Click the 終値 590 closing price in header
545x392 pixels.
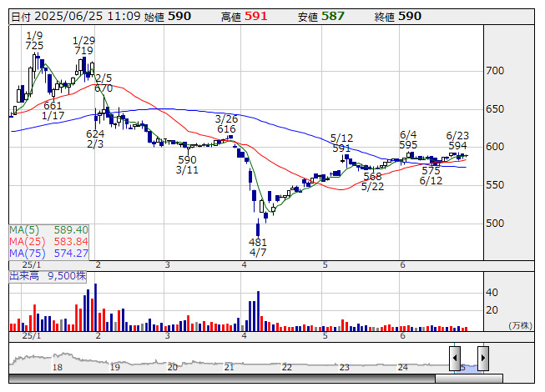click(409, 16)
